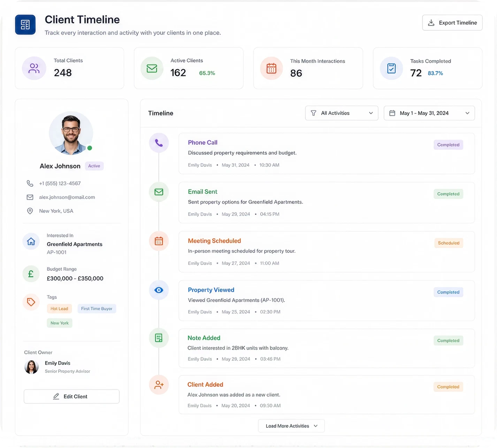Click the tag icon beside Tags

31,302
